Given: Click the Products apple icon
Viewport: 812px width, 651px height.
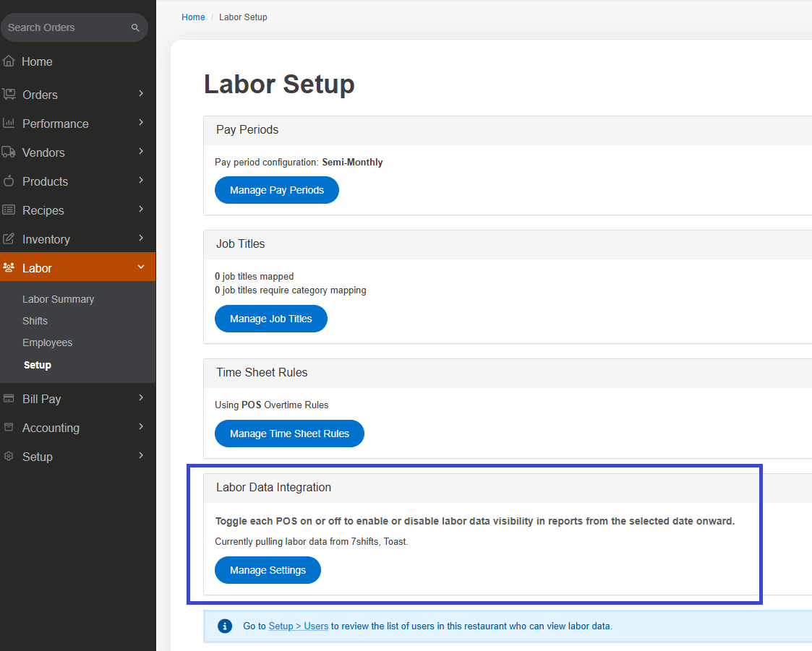Looking at the screenshot, I should tap(9, 181).
